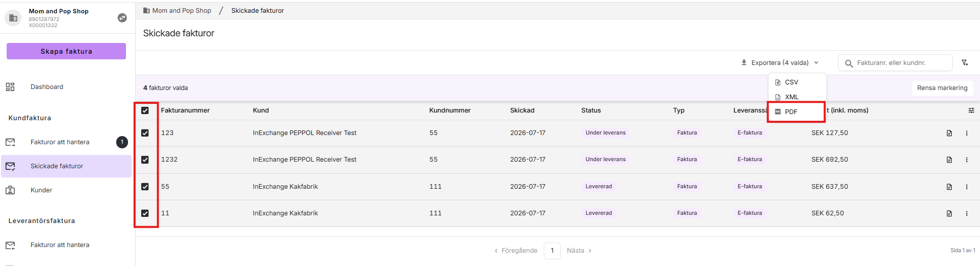The height and width of the screenshot is (266, 980).
Task: Uncheck the checkbox for invoice 1232
Action: pyautogui.click(x=145, y=160)
